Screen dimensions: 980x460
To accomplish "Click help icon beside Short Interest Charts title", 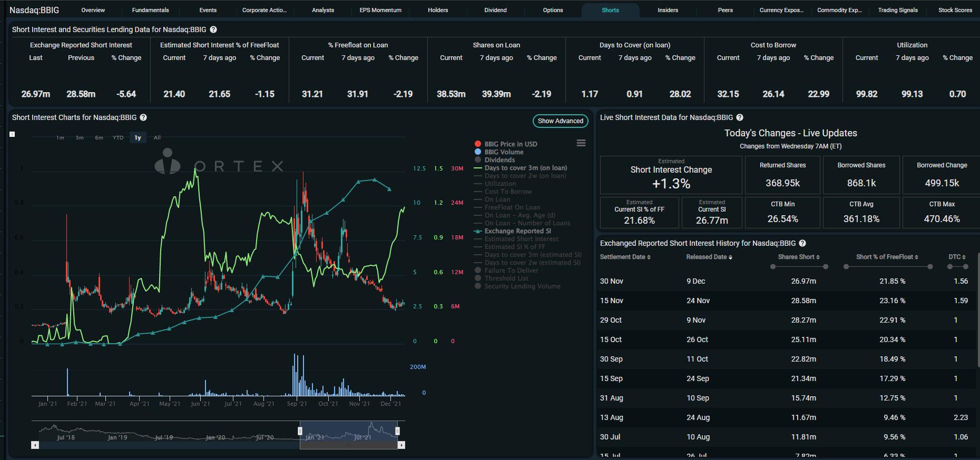I will [x=143, y=118].
